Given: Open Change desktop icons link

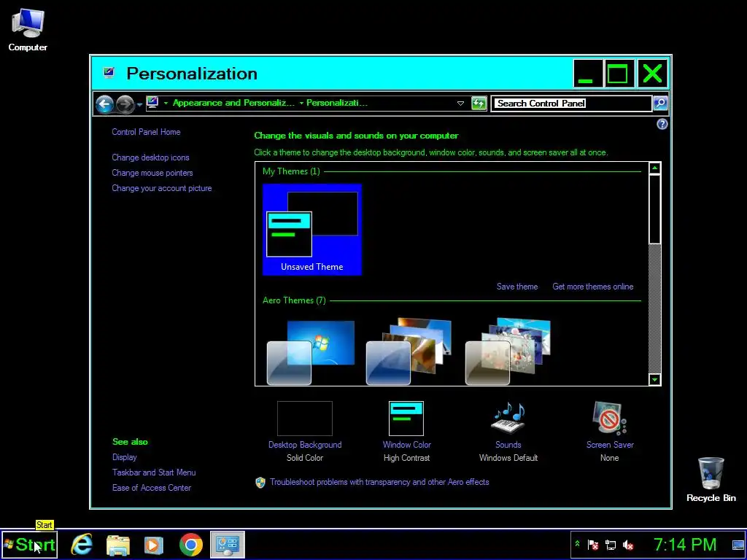Looking at the screenshot, I should (150, 157).
